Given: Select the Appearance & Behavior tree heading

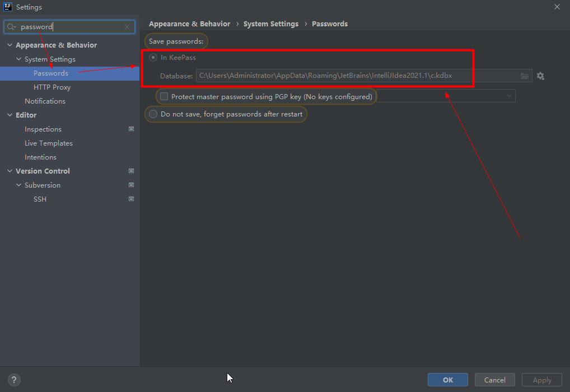Looking at the screenshot, I should click(x=57, y=45).
